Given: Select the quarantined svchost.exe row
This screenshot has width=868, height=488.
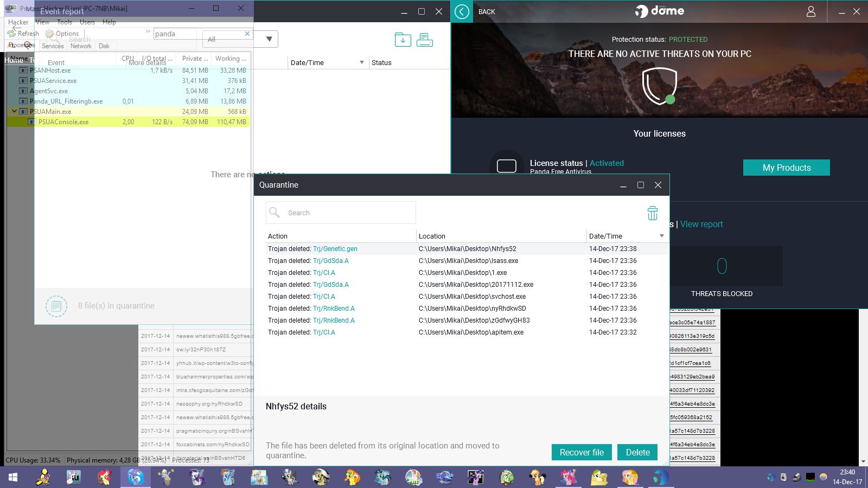Looking at the screenshot, I should (467, 297).
